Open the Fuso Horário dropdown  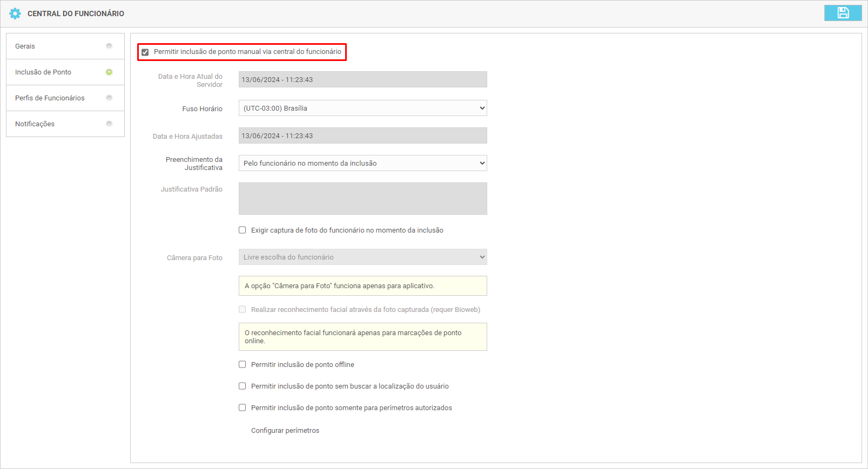[x=362, y=108]
